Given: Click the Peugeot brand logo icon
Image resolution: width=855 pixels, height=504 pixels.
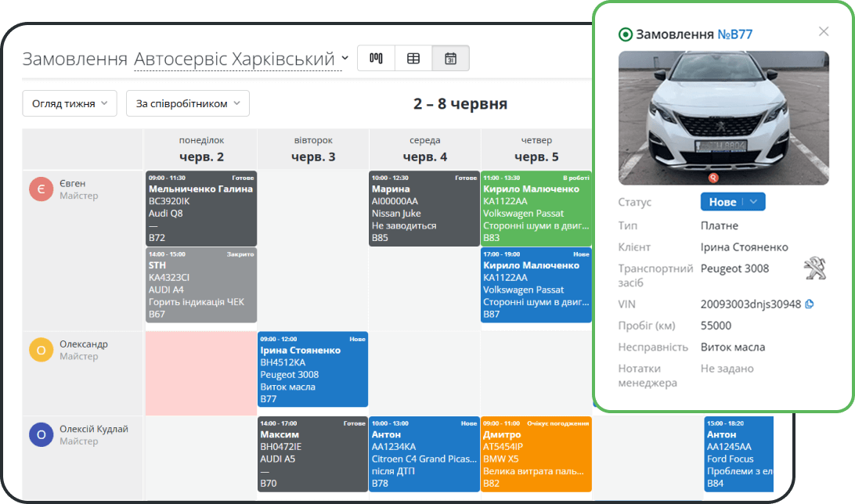Looking at the screenshot, I should click(x=814, y=270).
